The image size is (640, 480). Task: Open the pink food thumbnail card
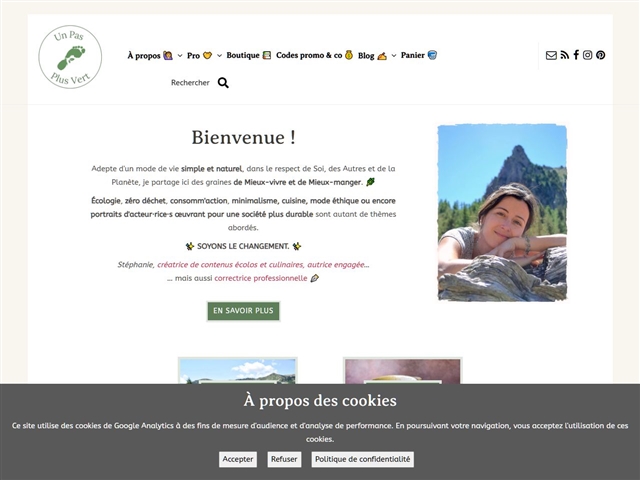click(402, 371)
